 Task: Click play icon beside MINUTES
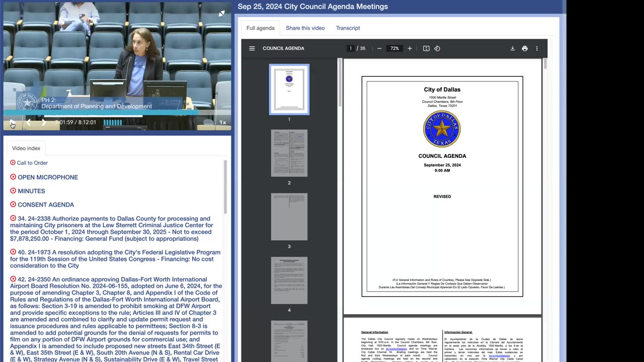[13, 191]
